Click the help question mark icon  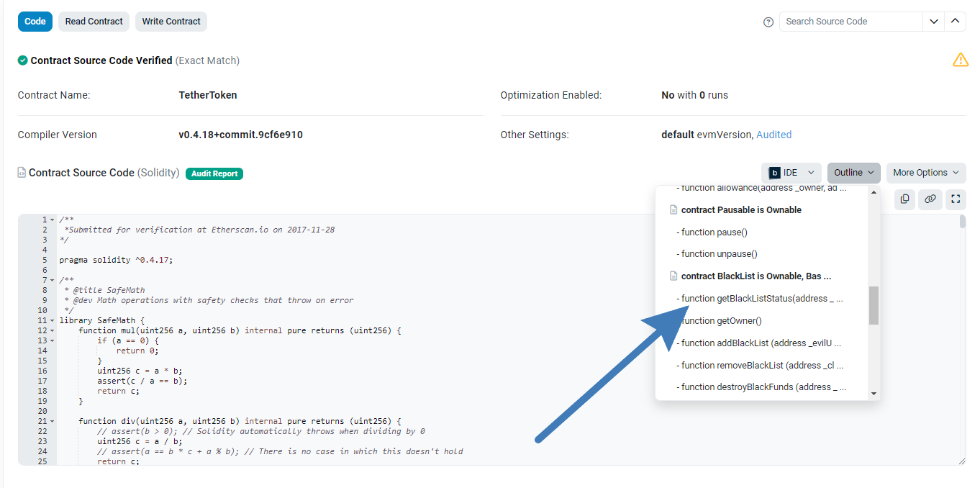[x=768, y=22]
